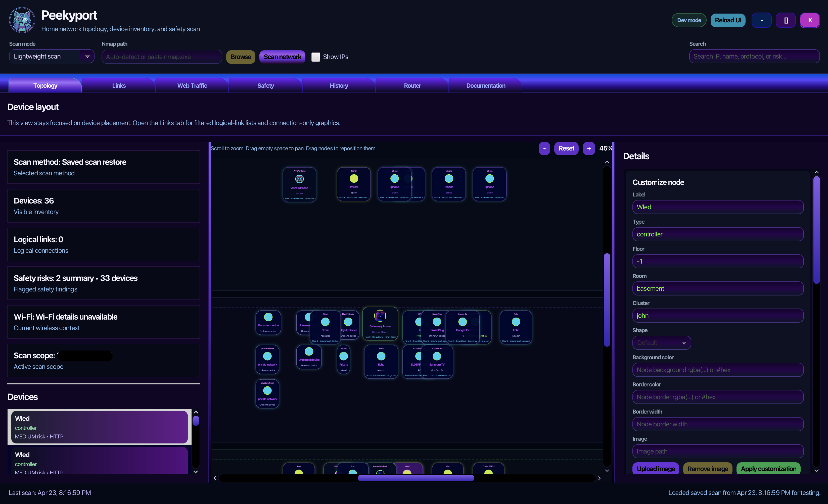
Task: Click the Details panel scroll-down arrow
Action: [817, 471]
